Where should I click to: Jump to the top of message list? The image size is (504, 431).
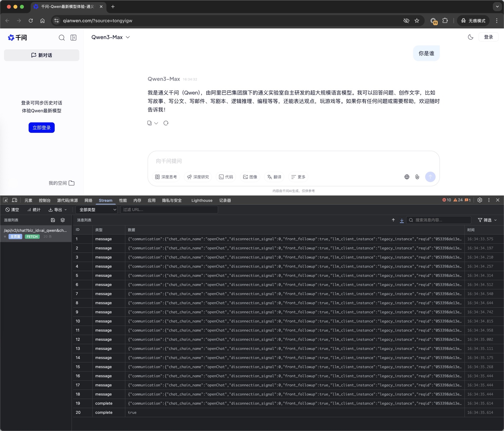(393, 220)
